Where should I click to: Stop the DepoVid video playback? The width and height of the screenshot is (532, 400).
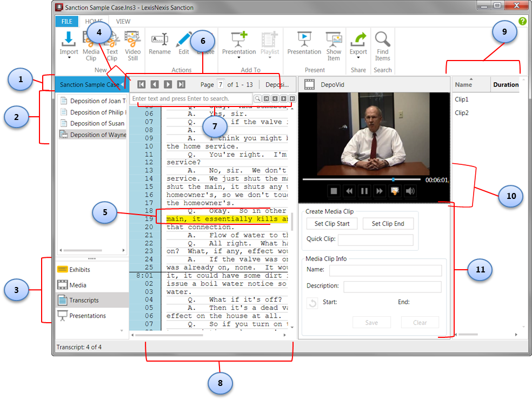point(334,191)
